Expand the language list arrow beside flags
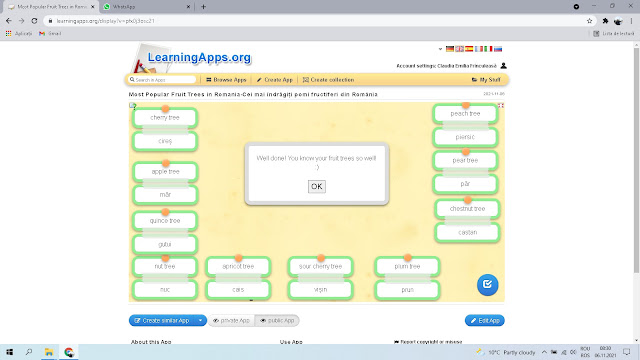Image resolution: width=640 pixels, height=360 pixels. coord(440,49)
